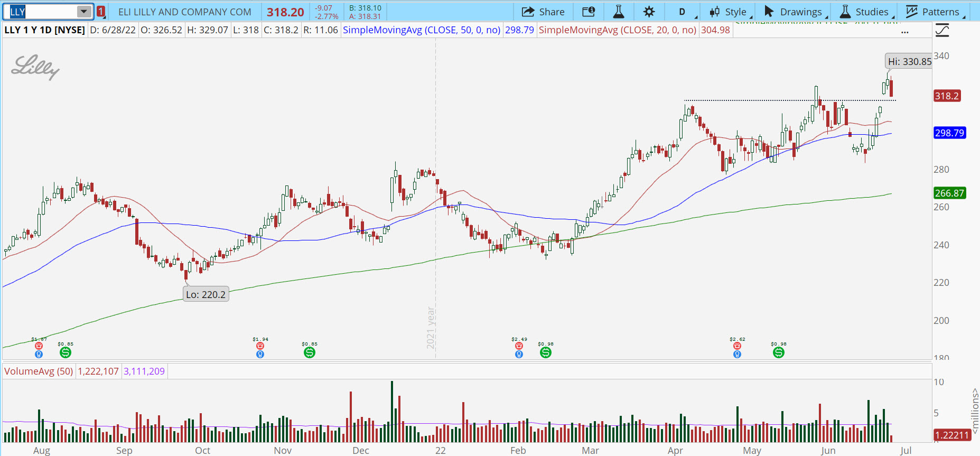The image size is (980, 456).
Task: Click the blue bulb icon under $1.67 earnings
Action: coord(39,354)
